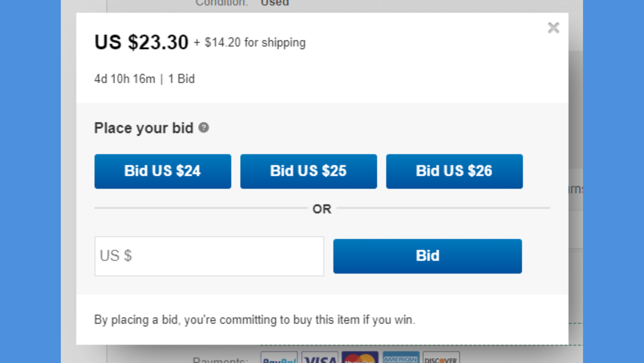Screen dimensions: 644x363
Task: Open the help icon beside Place your bid
Action: pyautogui.click(x=204, y=128)
